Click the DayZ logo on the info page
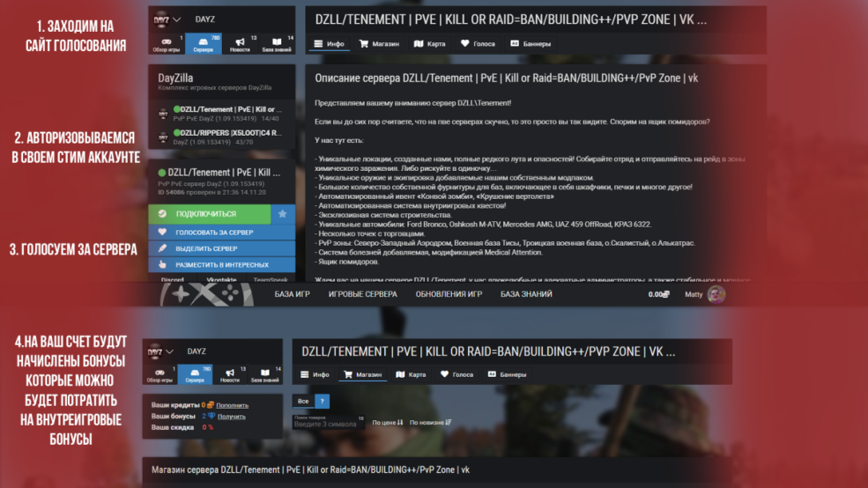Screen dimensions: 868x488 [161, 20]
